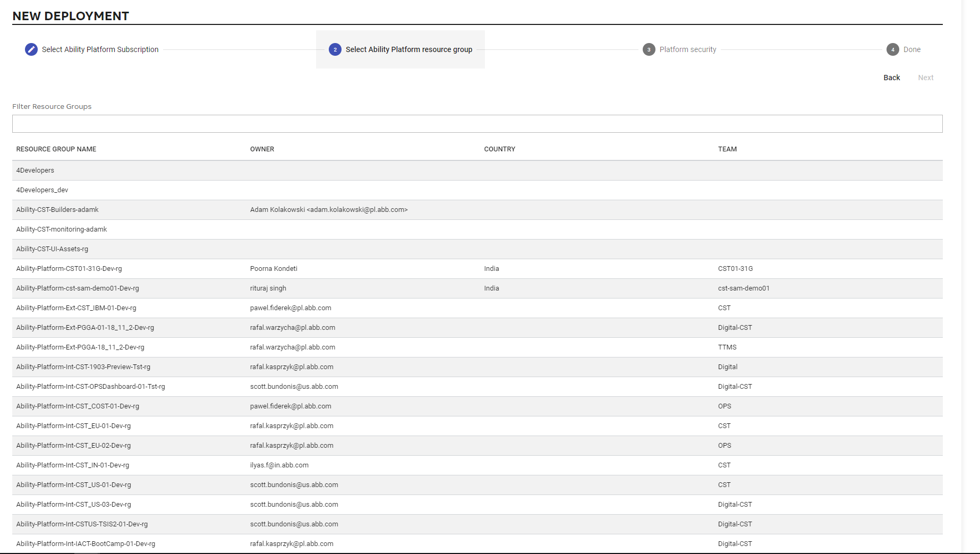Click the Back button
This screenshot has width=980, height=554.
(892, 78)
